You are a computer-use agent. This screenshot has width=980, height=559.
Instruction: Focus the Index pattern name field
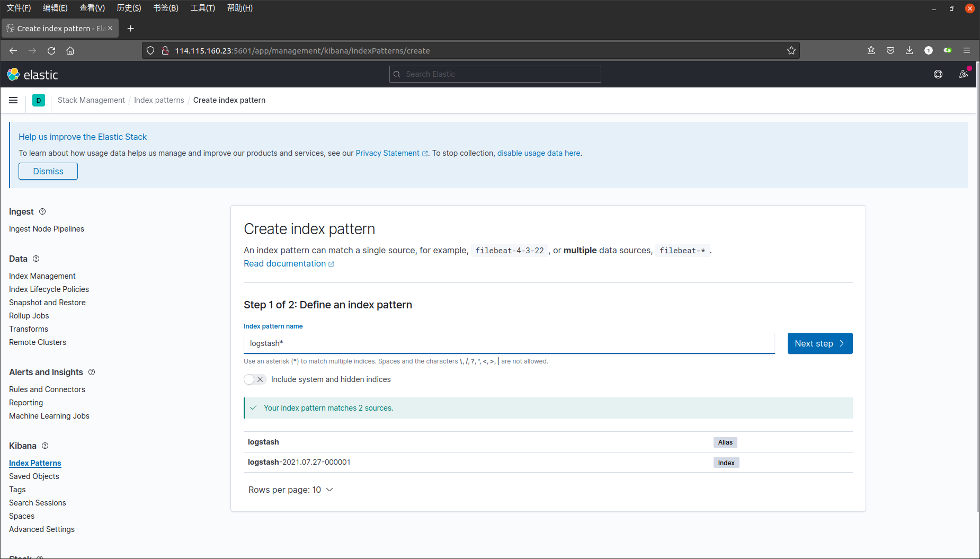(x=509, y=343)
